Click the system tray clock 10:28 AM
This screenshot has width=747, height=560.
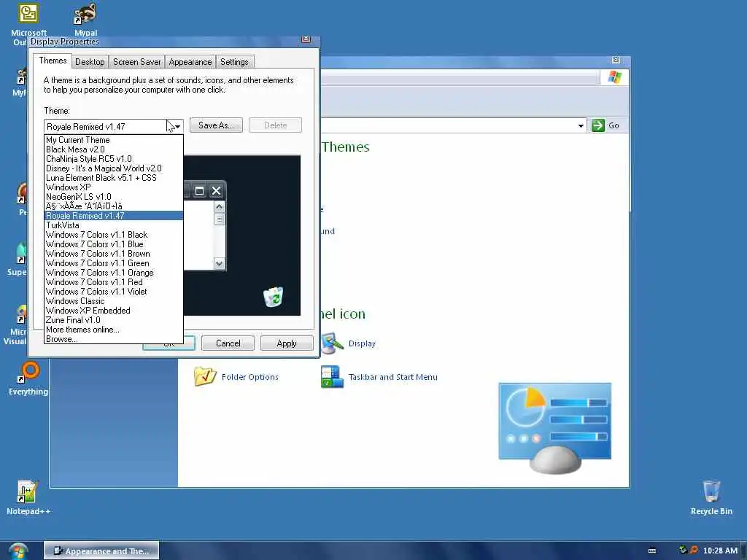pos(720,551)
